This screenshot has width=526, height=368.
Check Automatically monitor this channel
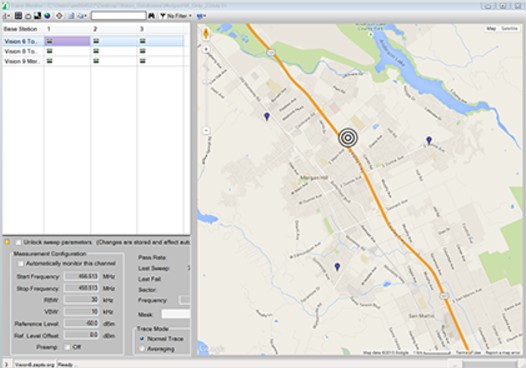(x=21, y=264)
